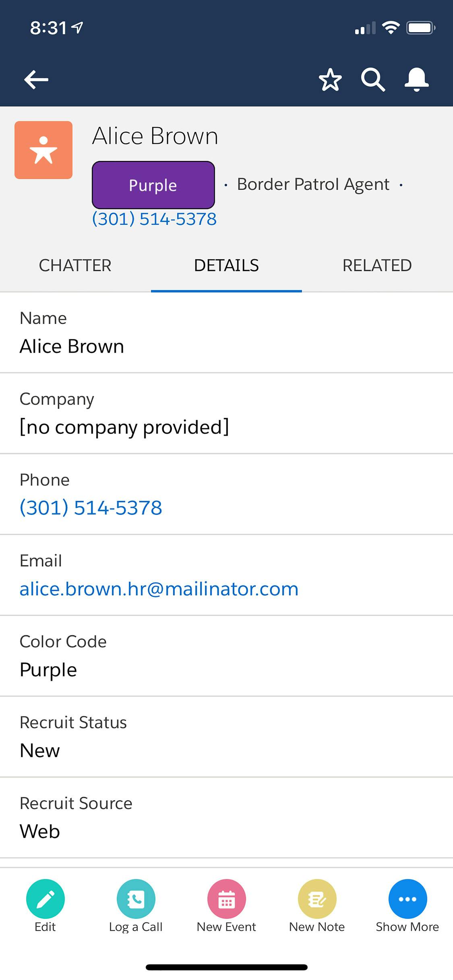Expand Show More actions

(x=407, y=899)
